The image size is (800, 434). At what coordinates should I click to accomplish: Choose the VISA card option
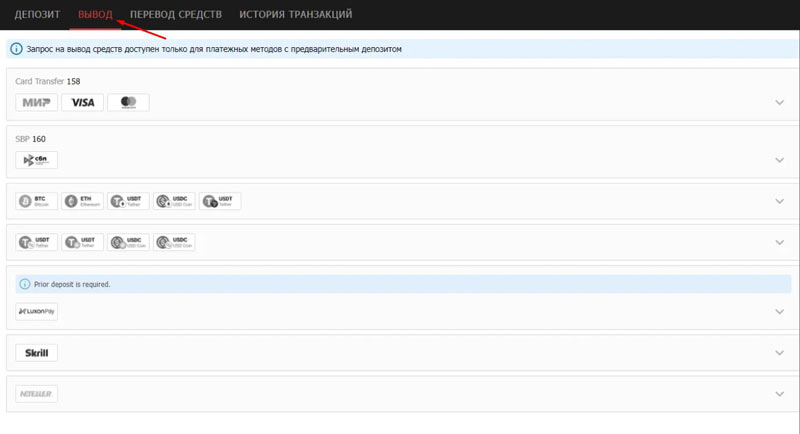pyautogui.click(x=82, y=102)
